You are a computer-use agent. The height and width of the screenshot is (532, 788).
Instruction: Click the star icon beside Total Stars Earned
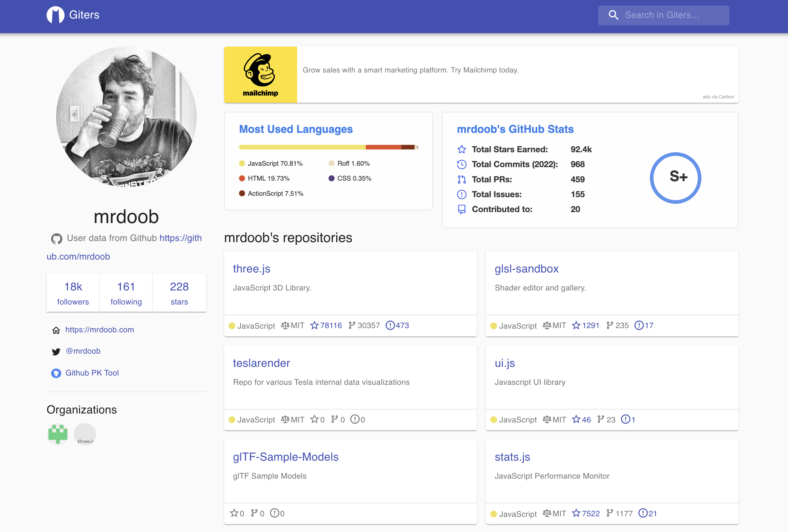tap(461, 149)
